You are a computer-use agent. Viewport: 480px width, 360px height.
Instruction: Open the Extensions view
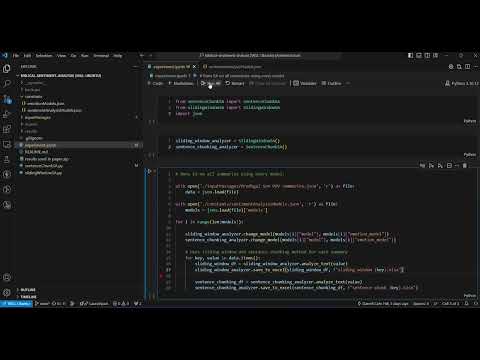click(x=7, y=129)
